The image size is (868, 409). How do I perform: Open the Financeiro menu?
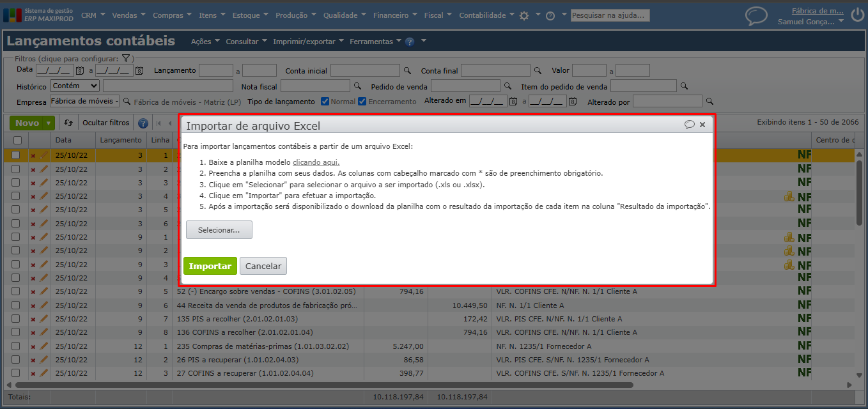[394, 15]
